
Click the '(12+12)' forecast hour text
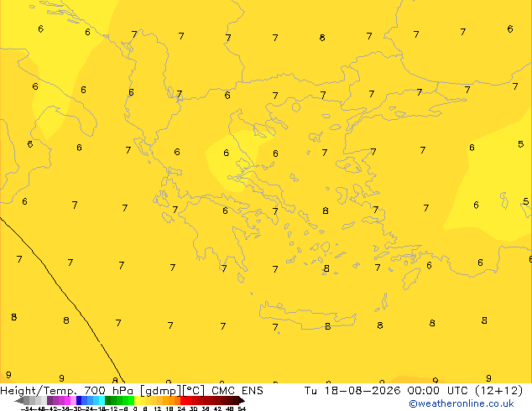pos(500,391)
